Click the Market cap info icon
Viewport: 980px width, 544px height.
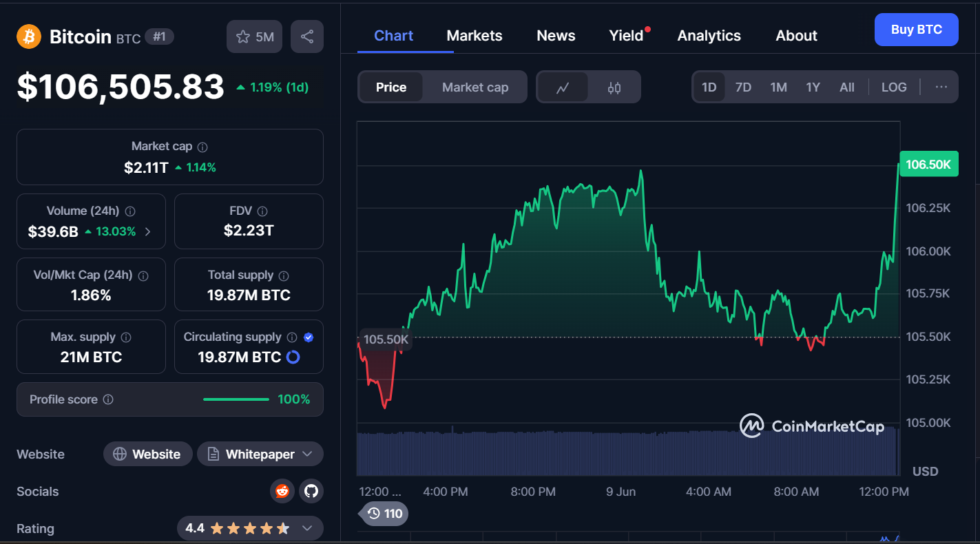tap(202, 147)
